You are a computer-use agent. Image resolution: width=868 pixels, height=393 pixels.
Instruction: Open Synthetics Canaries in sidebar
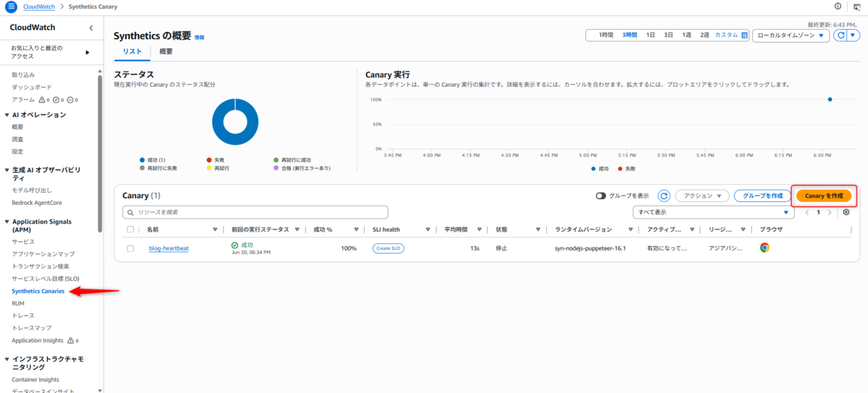(38, 291)
